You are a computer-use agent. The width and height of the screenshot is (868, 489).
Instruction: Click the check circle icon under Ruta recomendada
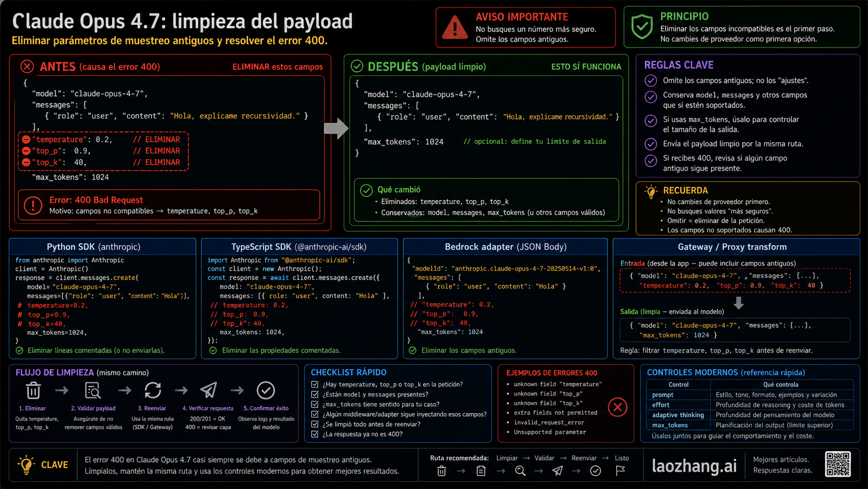595,471
